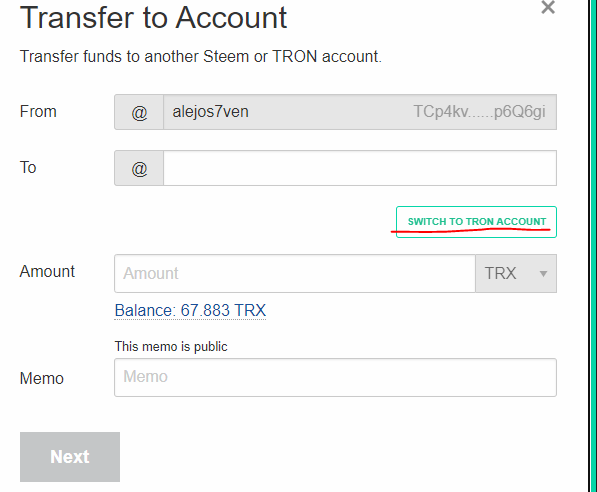Click the To label

pyautogui.click(x=28, y=168)
